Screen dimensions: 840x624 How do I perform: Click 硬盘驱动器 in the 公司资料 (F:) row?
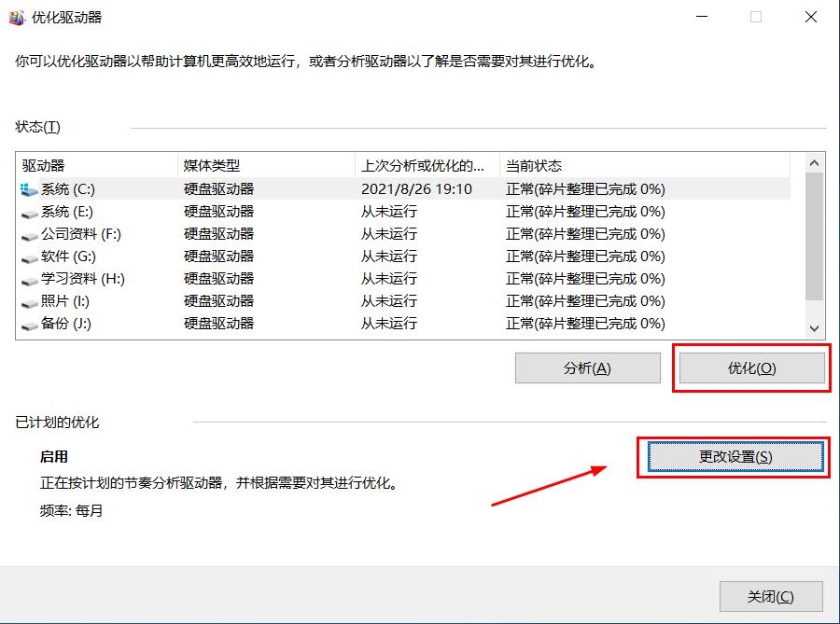point(218,234)
